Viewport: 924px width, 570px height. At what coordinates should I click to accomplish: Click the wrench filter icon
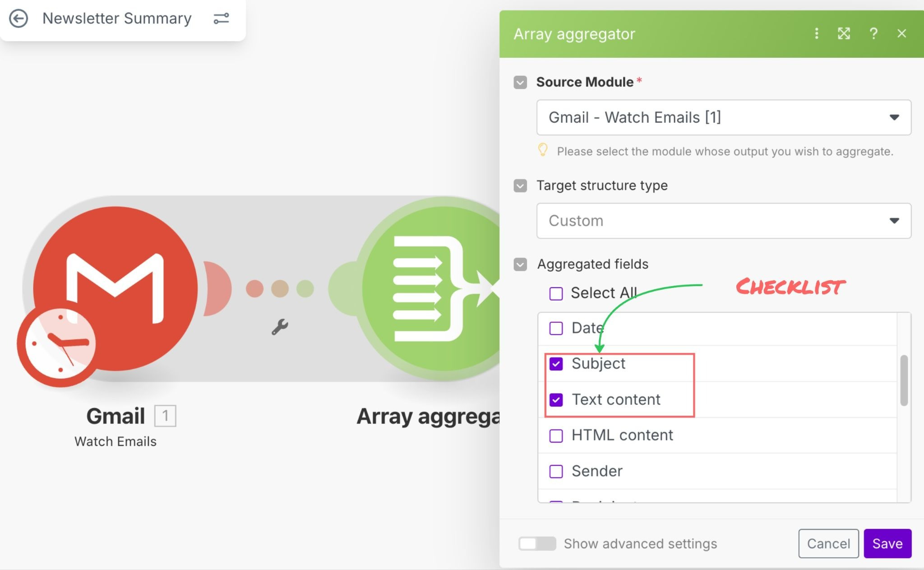[x=280, y=327]
